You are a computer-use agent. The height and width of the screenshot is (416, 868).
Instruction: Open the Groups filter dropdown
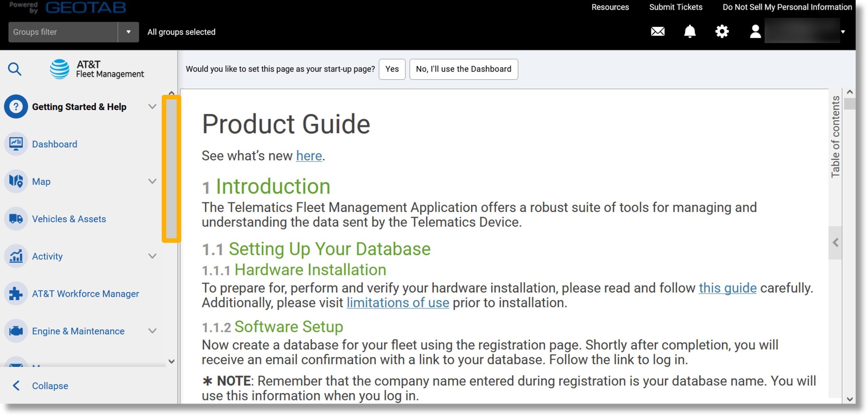128,32
